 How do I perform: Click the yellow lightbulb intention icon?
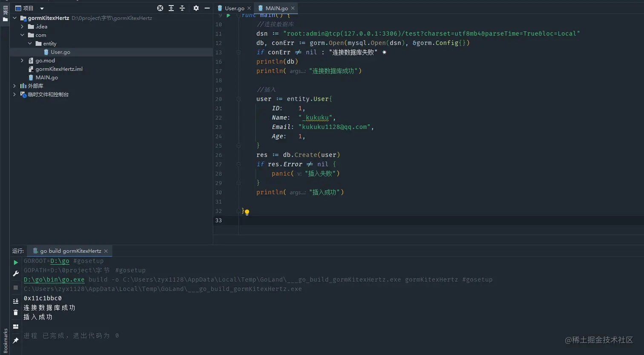click(247, 212)
